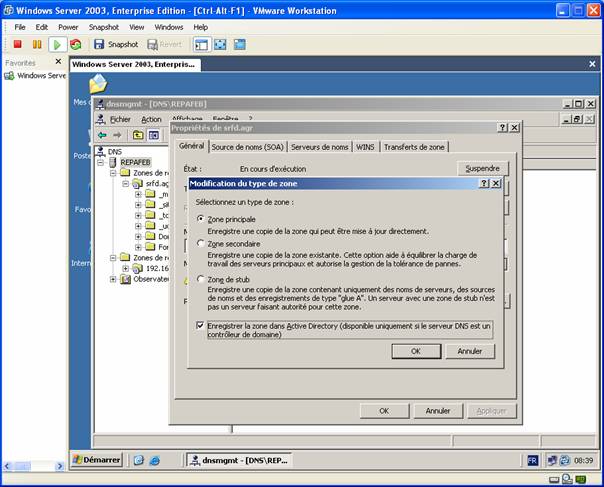Select the Zone principale radio button
The image size is (604, 487).
click(x=200, y=218)
